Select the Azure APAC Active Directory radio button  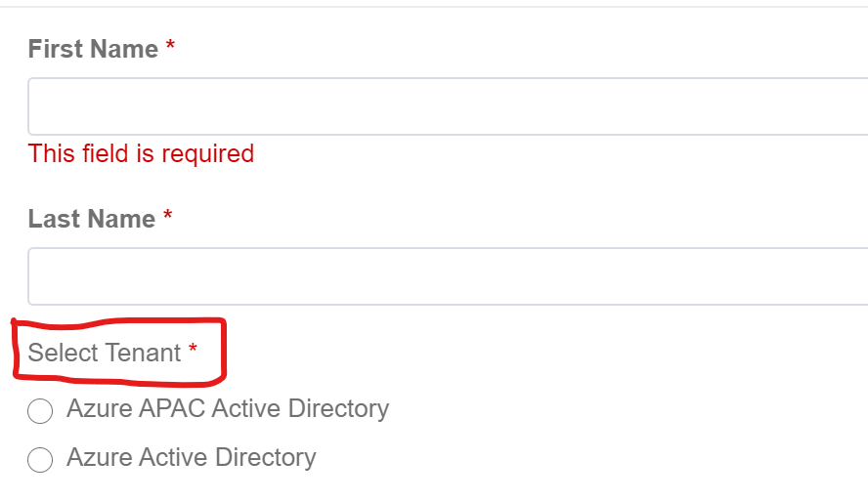click(x=40, y=411)
